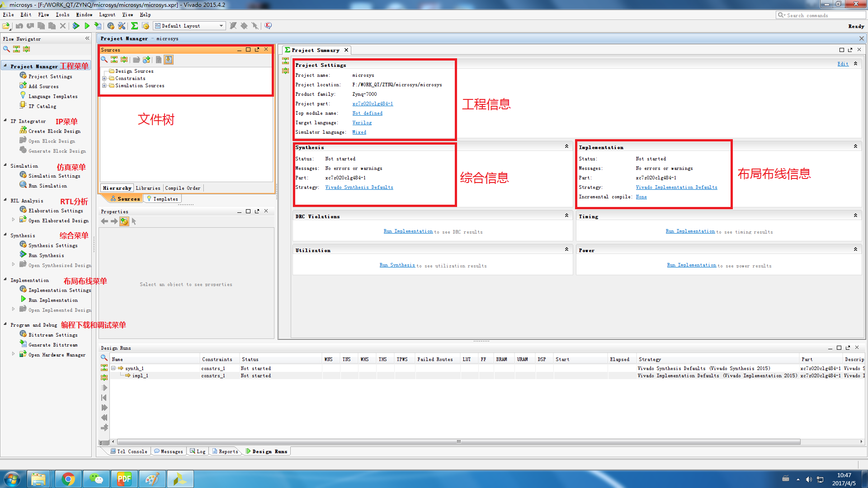Click the Search commands input field

coord(821,15)
